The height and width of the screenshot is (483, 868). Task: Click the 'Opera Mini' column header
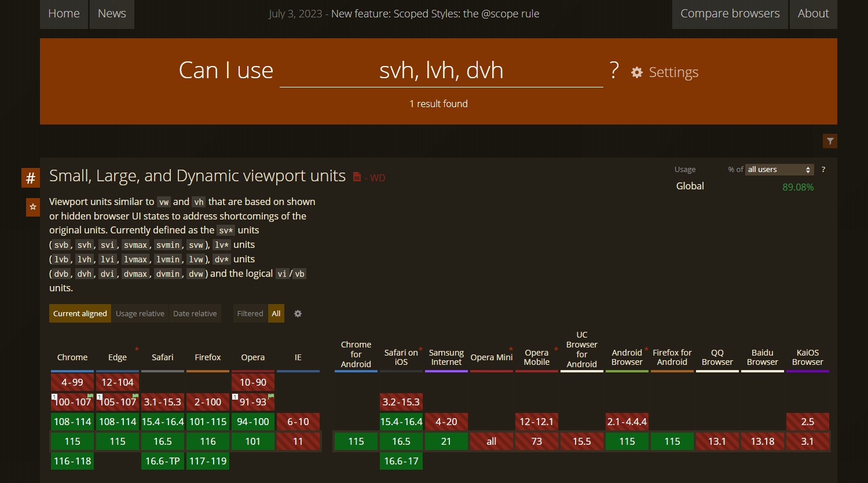[x=492, y=357]
